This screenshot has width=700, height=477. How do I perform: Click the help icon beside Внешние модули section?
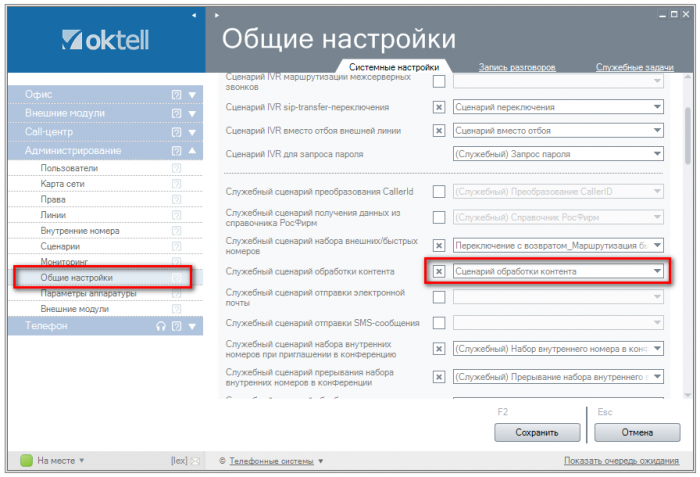pos(176,114)
